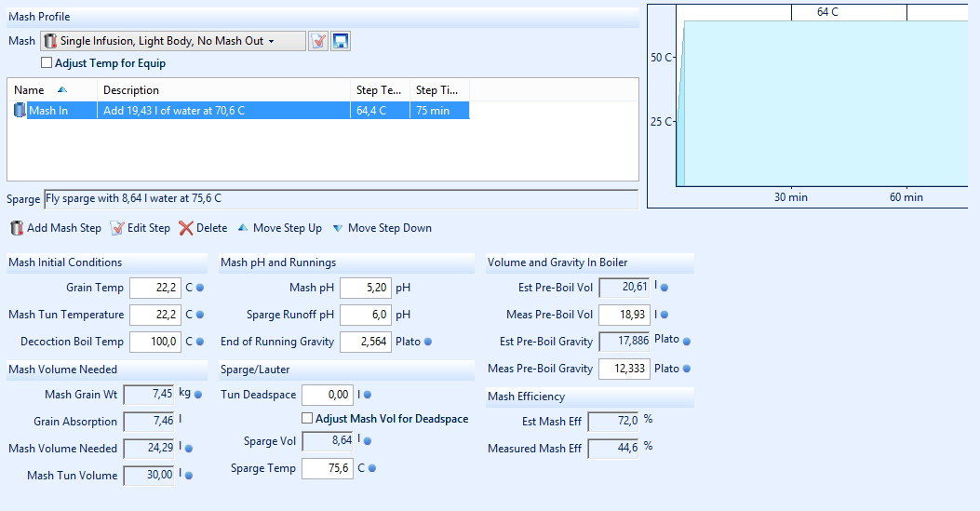Click the edit mash profile icon
The width and height of the screenshot is (980, 511).
coord(318,41)
